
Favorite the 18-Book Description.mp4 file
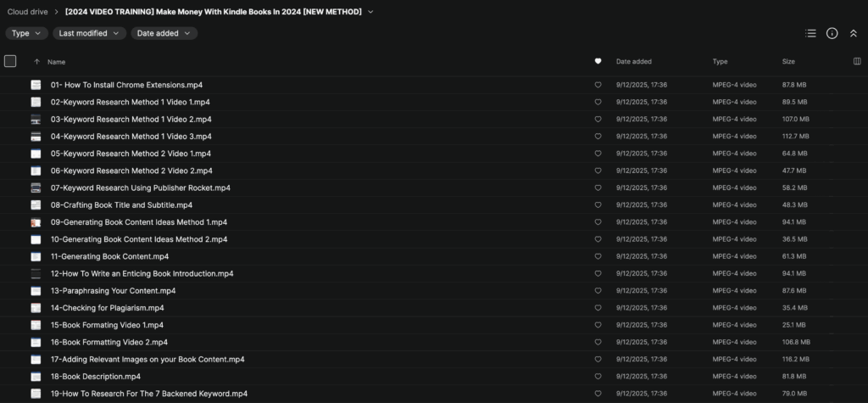tap(598, 377)
